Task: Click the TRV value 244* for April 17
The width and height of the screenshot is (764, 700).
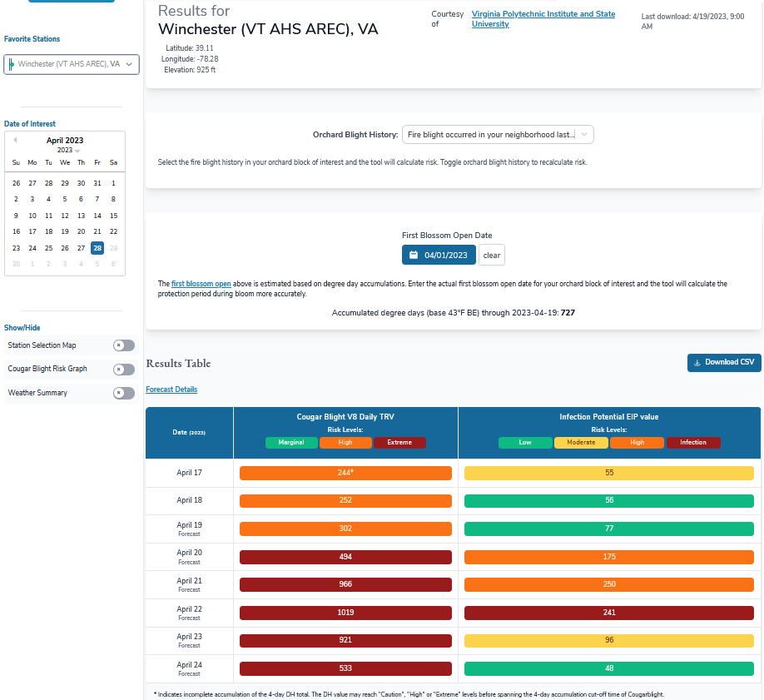Action: 345,473
